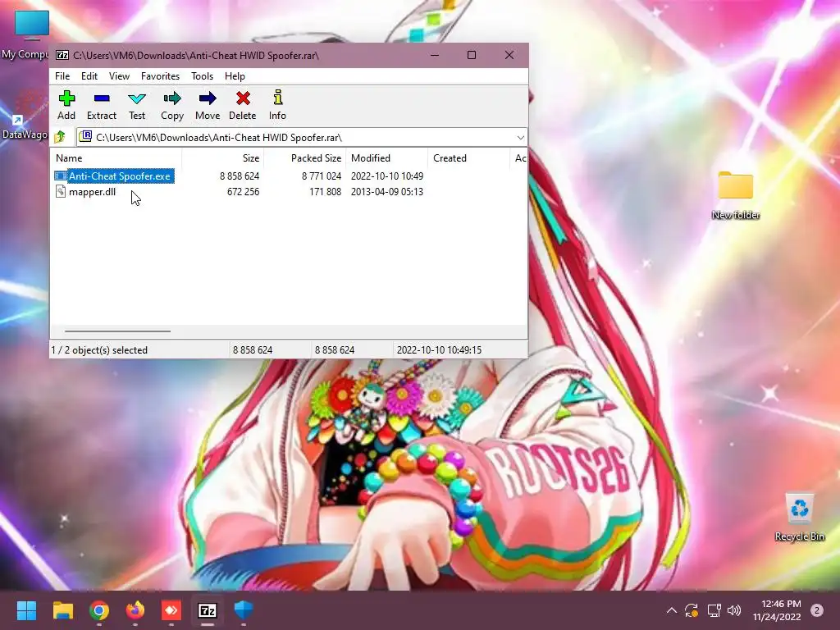Open the red AnyDesk taskbar app

[171, 610]
